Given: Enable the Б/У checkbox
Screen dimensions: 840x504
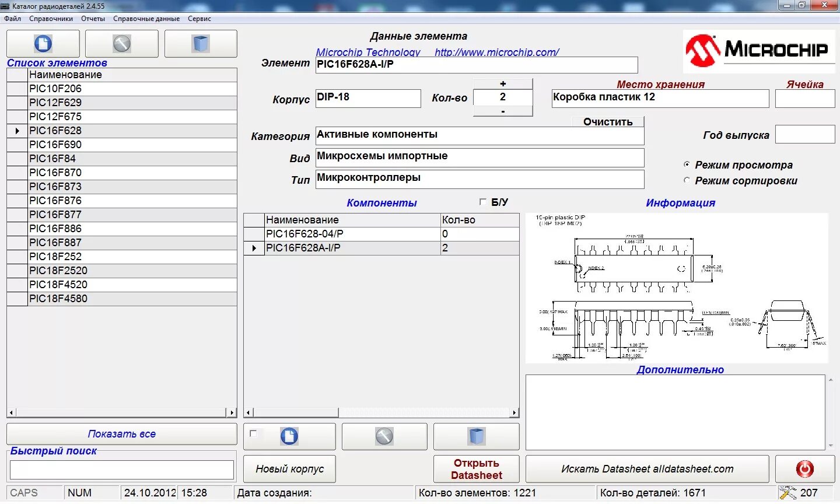Looking at the screenshot, I should (x=482, y=202).
